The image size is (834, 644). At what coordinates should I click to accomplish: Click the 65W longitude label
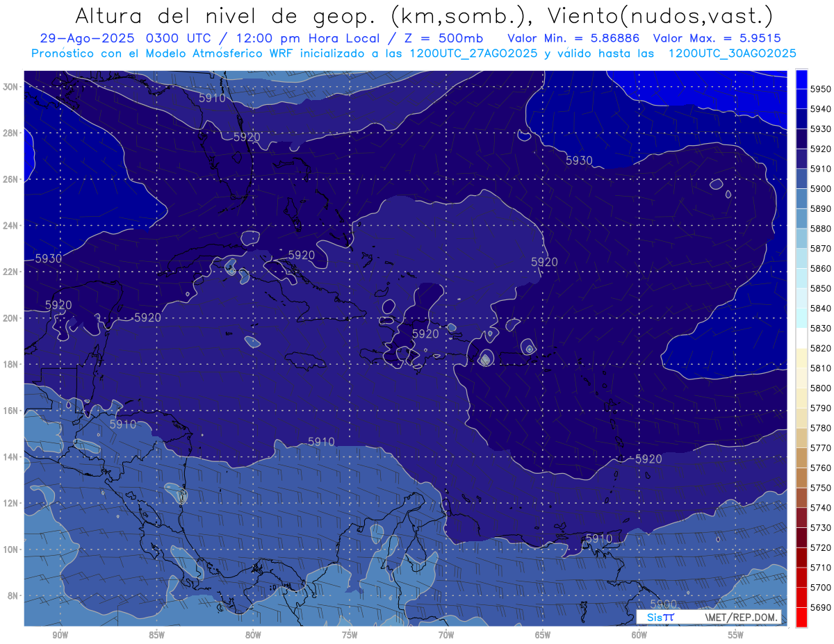coord(543,635)
